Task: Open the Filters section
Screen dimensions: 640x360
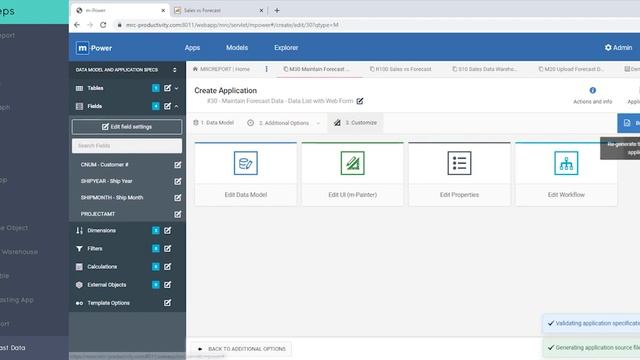Action: pos(95,248)
